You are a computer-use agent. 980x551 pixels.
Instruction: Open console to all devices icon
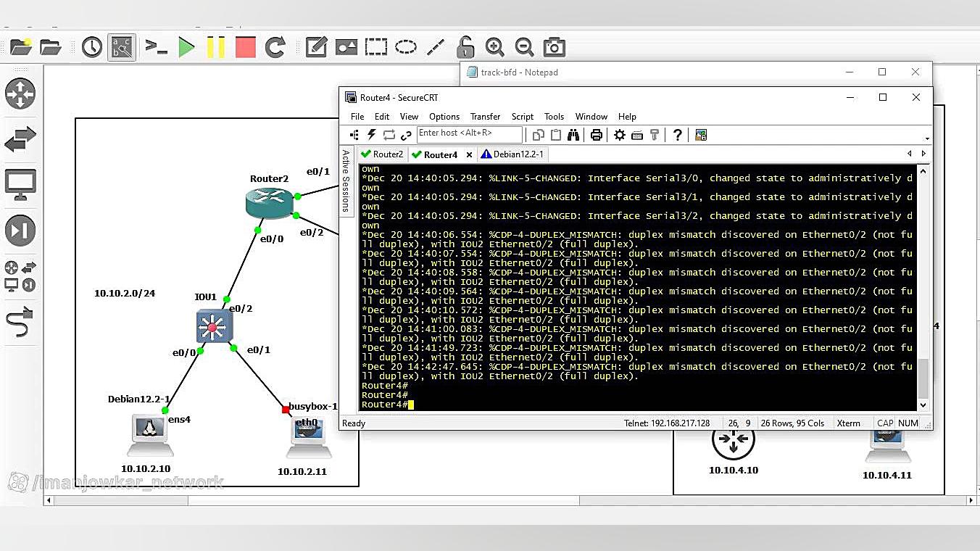point(156,47)
